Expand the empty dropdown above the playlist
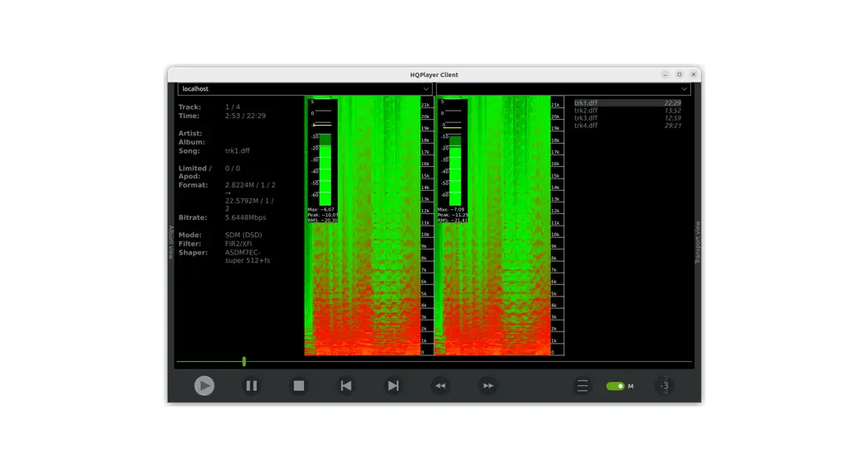This screenshot has width=868, height=471. [x=563, y=88]
